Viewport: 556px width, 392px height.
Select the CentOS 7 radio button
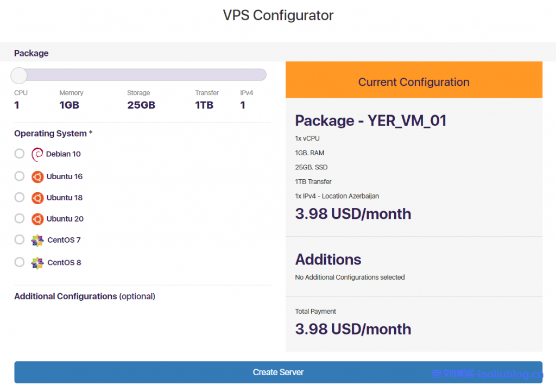click(x=20, y=239)
